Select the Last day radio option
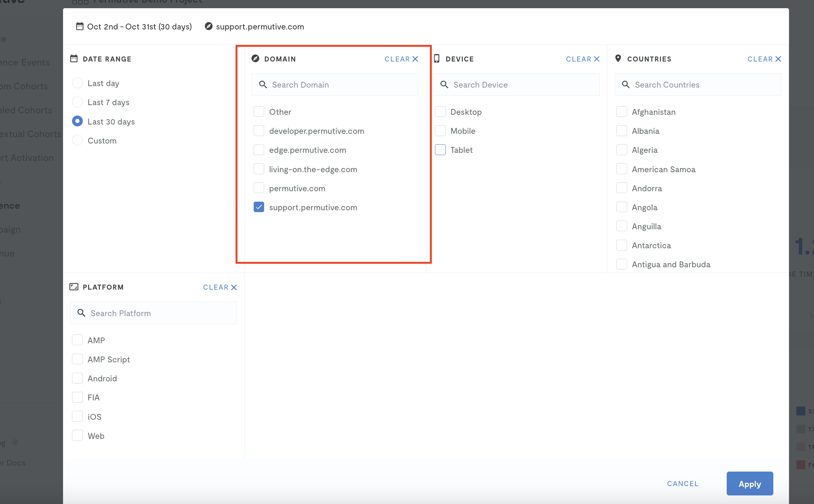Viewport: 814px width, 504px height. [77, 83]
